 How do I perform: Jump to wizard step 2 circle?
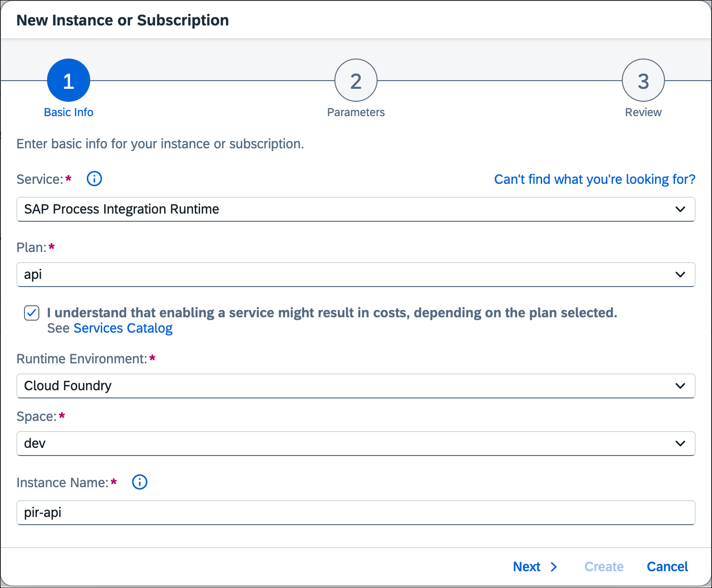pyautogui.click(x=356, y=80)
